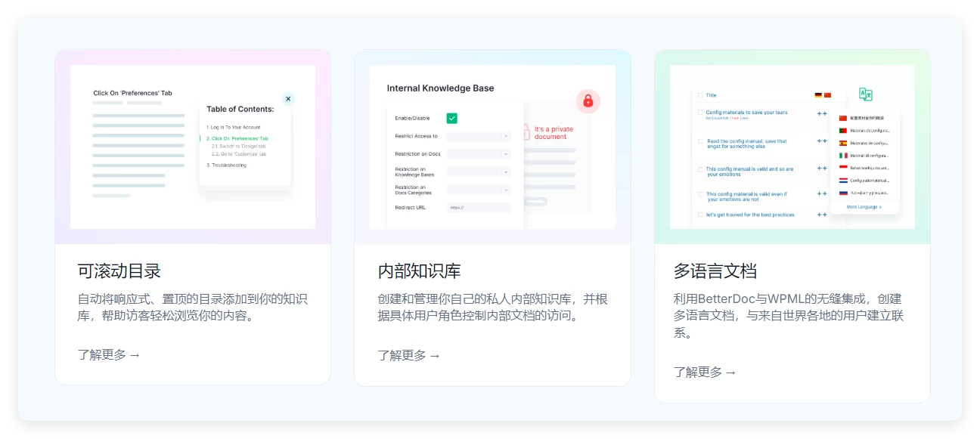The height and width of the screenshot is (439, 980).
Task: Click the red padlock icon in circle
Action: pyautogui.click(x=588, y=101)
